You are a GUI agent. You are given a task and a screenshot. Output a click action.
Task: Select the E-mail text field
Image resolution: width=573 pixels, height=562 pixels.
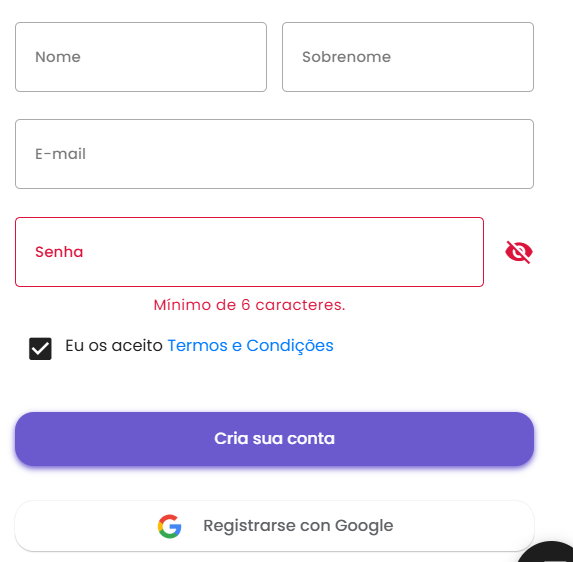[x=274, y=154]
